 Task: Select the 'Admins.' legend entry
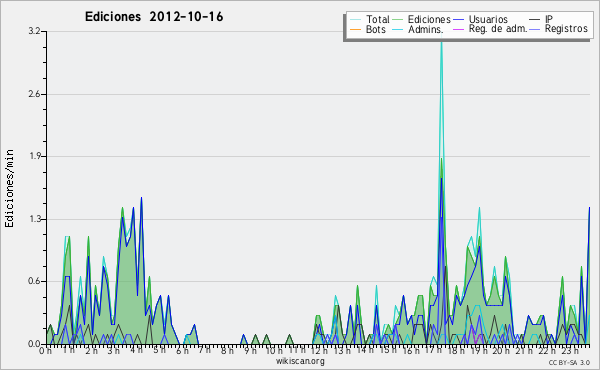pyautogui.click(x=426, y=29)
